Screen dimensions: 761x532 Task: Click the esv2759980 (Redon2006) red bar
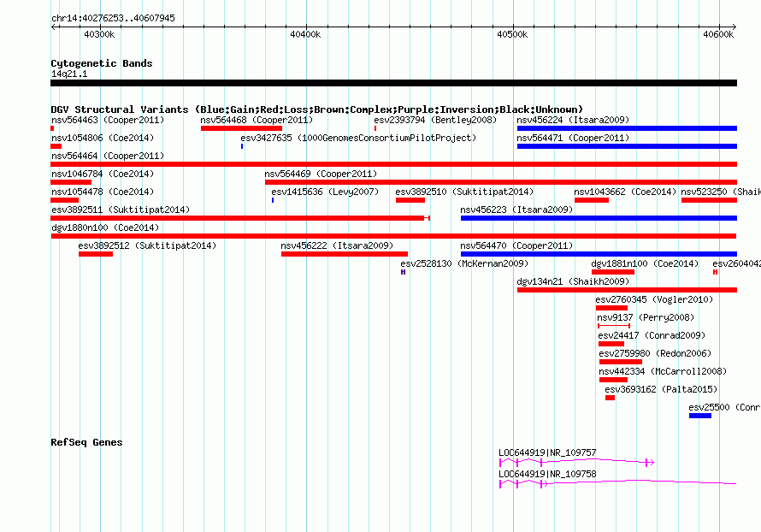621,362
